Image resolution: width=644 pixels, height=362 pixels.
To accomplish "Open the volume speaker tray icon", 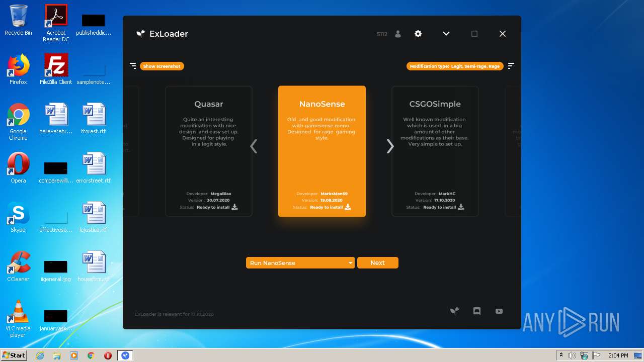I will pyautogui.click(x=572, y=355).
